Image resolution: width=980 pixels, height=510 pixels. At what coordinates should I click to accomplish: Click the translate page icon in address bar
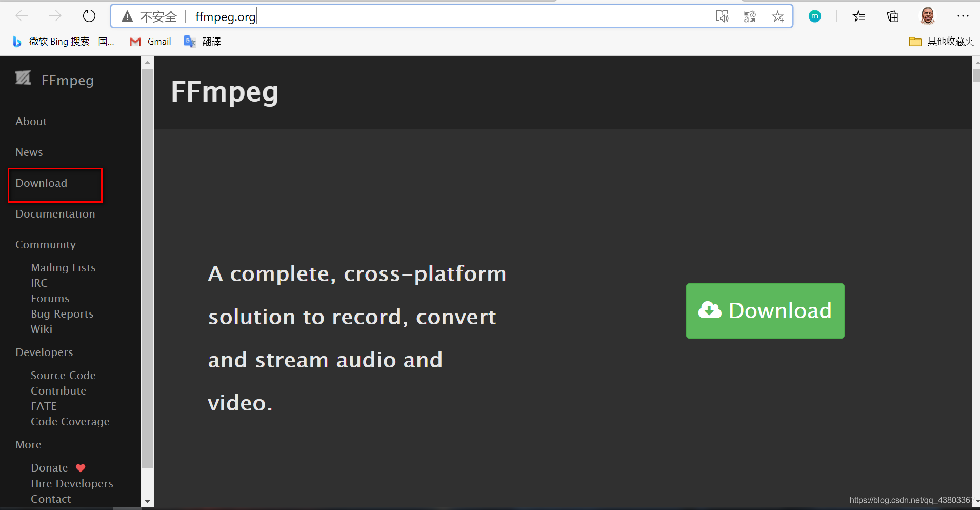pyautogui.click(x=750, y=16)
